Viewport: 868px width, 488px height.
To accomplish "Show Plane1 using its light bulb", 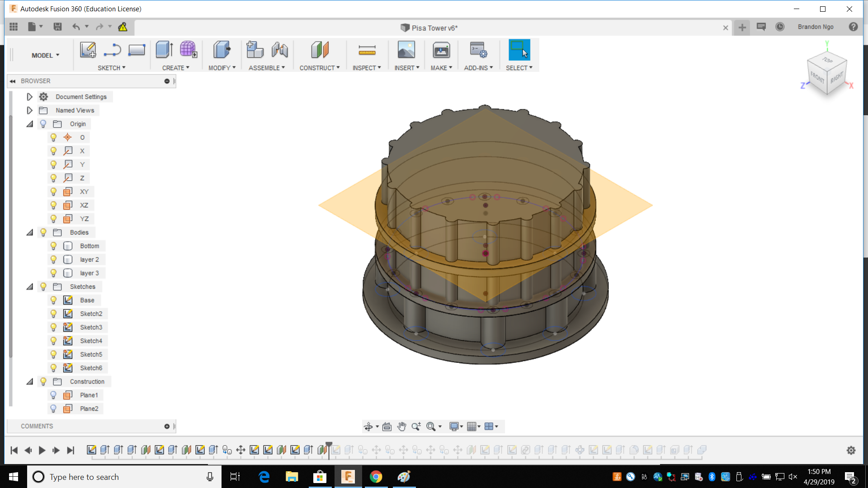I will coord(53,395).
